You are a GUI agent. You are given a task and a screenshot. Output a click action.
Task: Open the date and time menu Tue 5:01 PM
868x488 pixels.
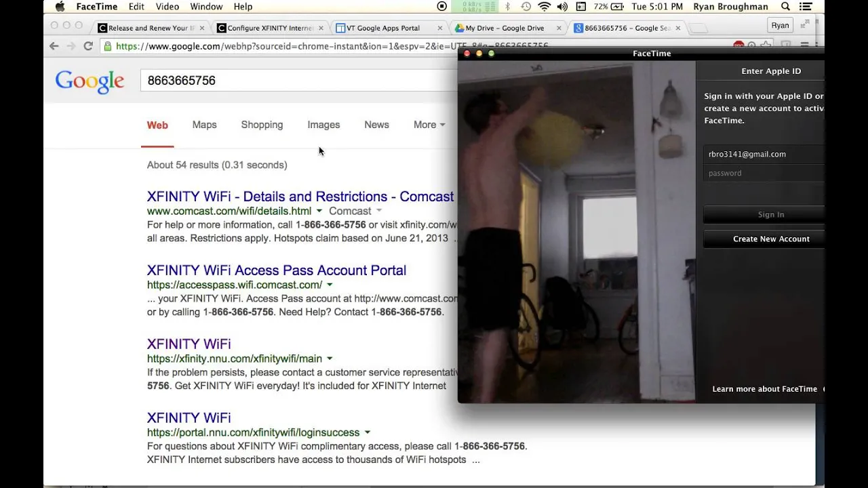pyautogui.click(x=656, y=7)
